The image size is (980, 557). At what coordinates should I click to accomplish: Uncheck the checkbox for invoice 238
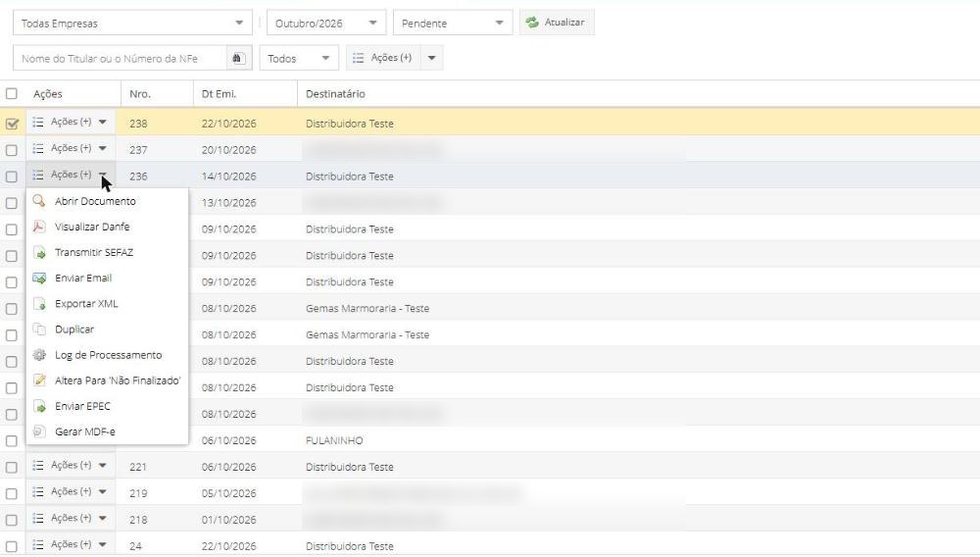pyautogui.click(x=11, y=124)
